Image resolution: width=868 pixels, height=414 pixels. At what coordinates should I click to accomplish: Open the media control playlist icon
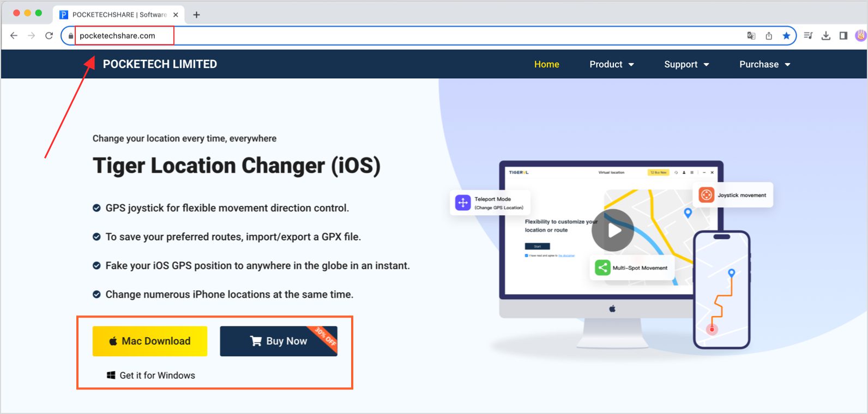pos(809,35)
